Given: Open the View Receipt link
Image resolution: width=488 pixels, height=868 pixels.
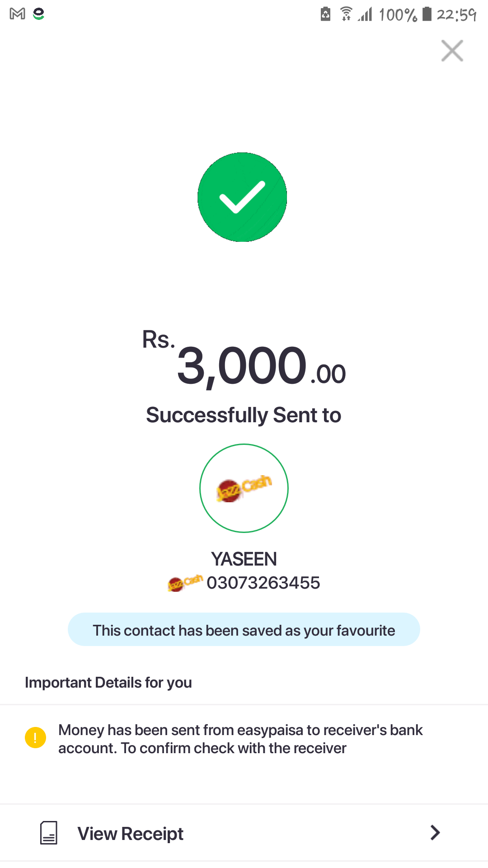Looking at the screenshot, I should point(131,834).
